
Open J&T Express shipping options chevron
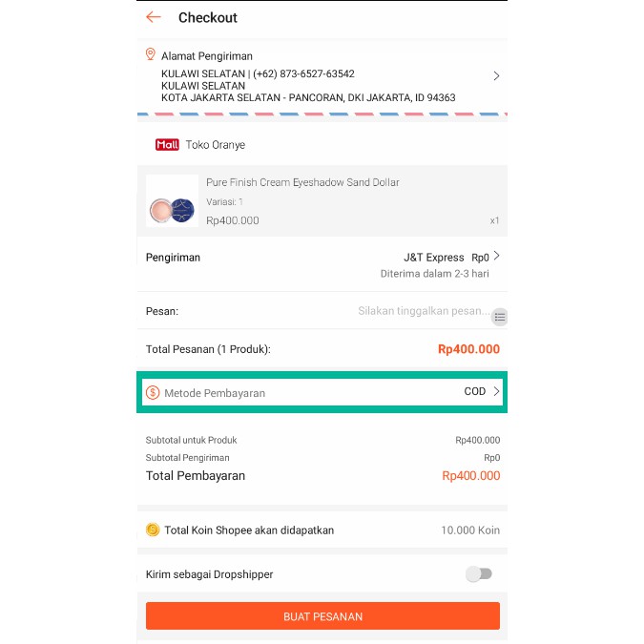pyautogui.click(x=496, y=257)
